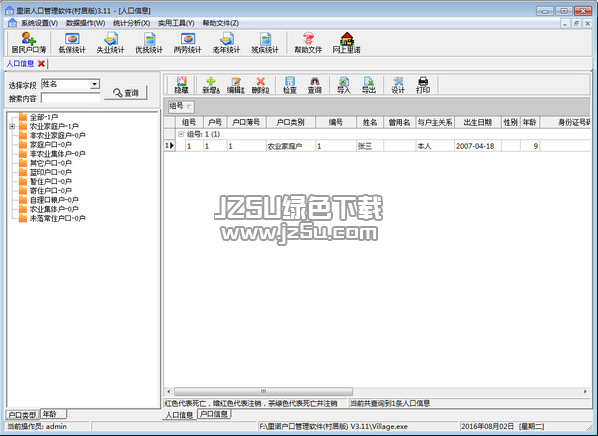This screenshot has height=436, width=598.
Task: Select 寄住户口-0户 in the tree
Action: pyautogui.click(x=51, y=190)
